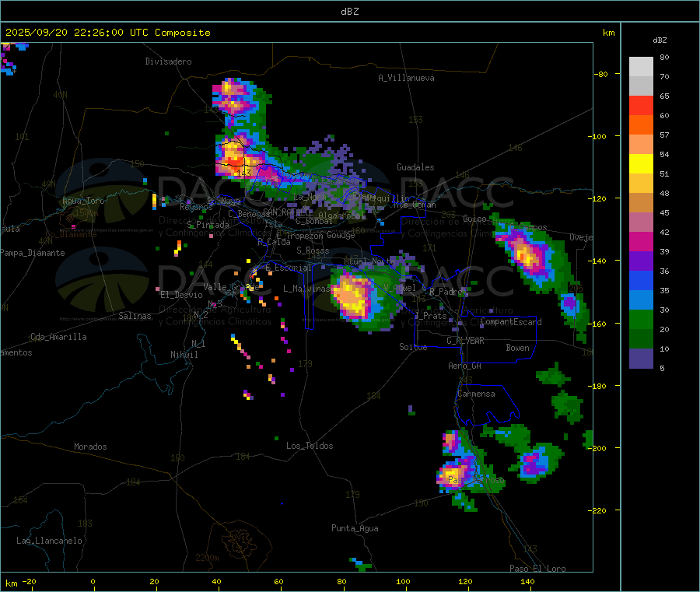The width and height of the screenshot is (700, 592).
Task: Click the 'Paso_El_Loro' map label
Action: point(537,569)
